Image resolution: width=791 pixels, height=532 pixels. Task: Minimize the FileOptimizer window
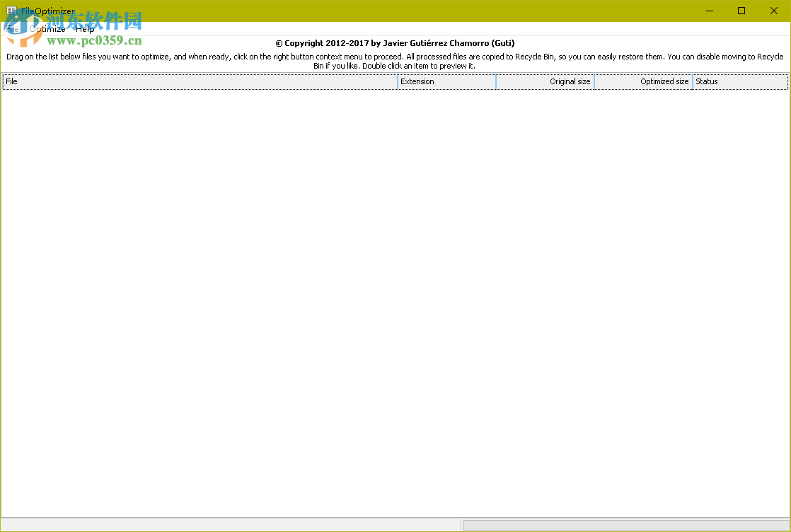point(708,11)
